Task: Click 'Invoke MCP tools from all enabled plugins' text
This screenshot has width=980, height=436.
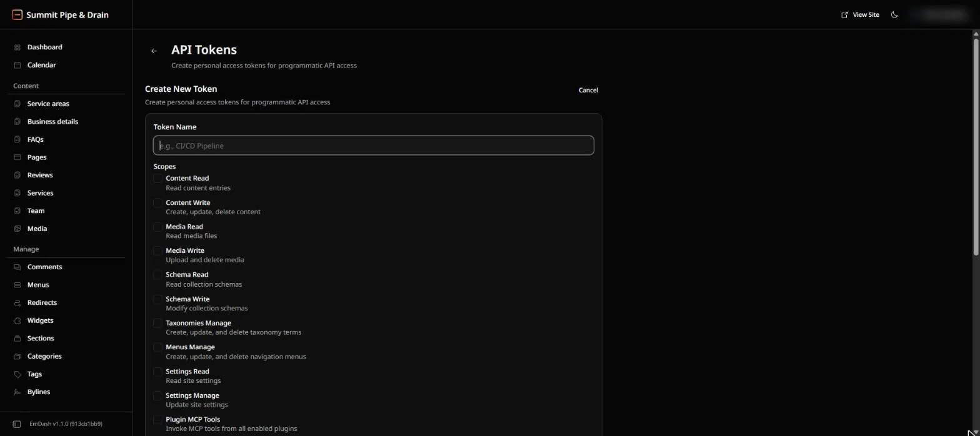Action: coord(231,429)
